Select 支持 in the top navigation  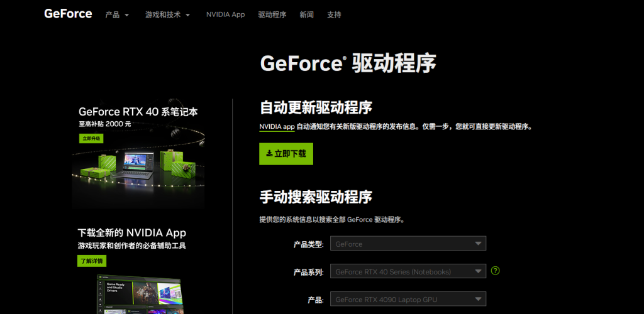pos(334,14)
